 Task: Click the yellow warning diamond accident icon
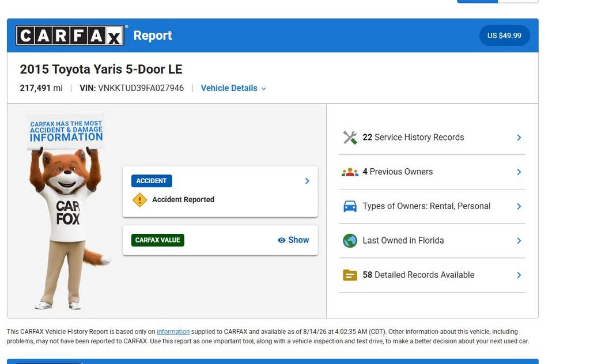pyautogui.click(x=139, y=200)
